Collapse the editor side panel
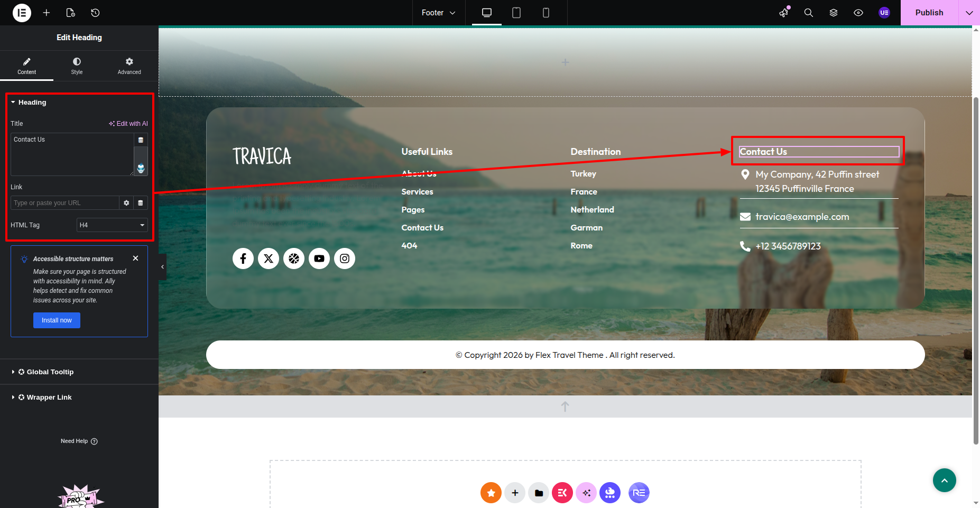980x508 pixels. [162, 267]
